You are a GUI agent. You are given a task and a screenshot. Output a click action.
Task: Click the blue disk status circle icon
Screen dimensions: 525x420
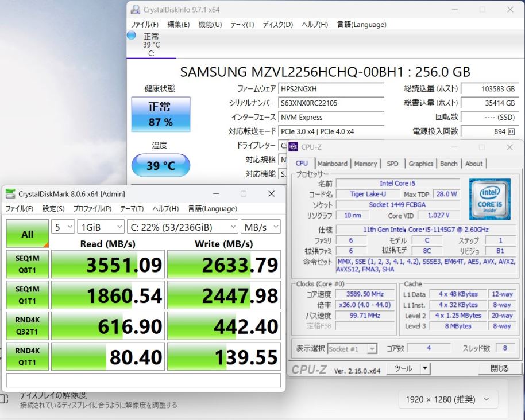131,35
